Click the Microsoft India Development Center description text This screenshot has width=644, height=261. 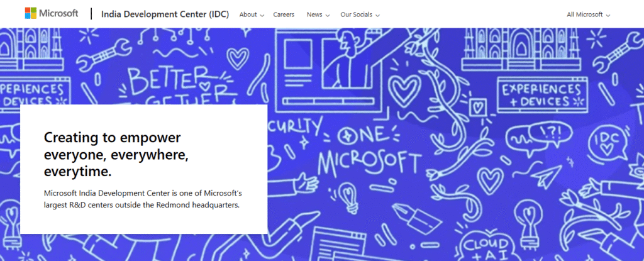[x=142, y=199]
